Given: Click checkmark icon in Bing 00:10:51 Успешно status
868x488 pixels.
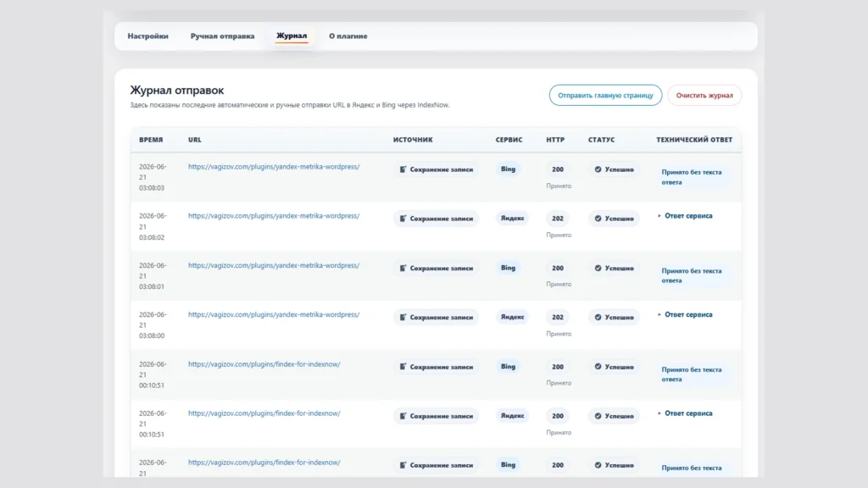Looking at the screenshot, I should [598, 367].
